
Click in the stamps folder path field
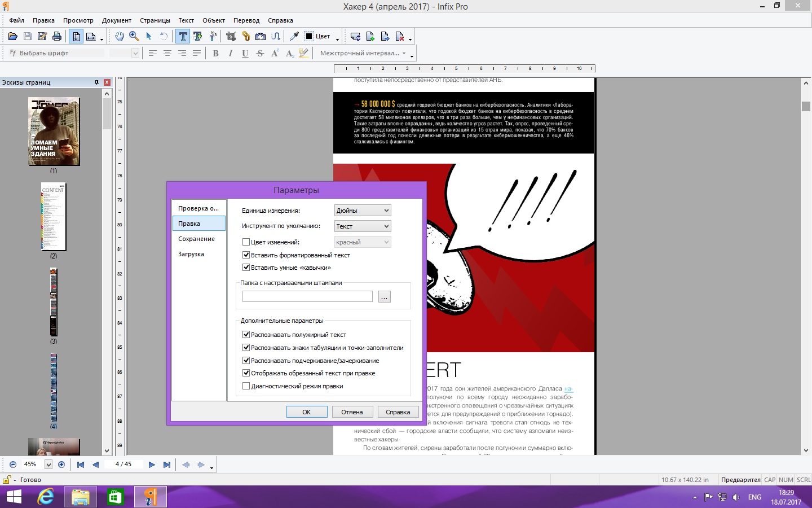[x=307, y=296]
